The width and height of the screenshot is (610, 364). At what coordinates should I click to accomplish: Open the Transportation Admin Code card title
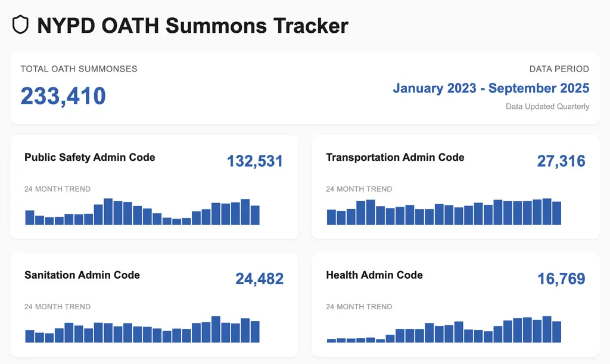[x=395, y=157]
